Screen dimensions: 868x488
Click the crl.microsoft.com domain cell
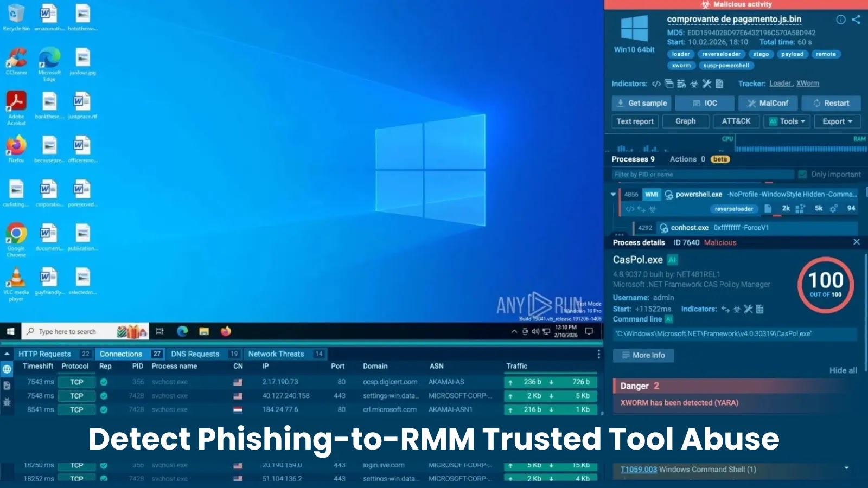pos(390,410)
